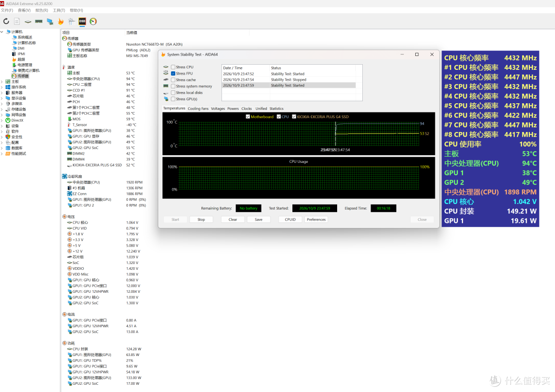Enable the Stress CPU checkbox
The width and height of the screenshot is (555, 392).
[x=173, y=67]
